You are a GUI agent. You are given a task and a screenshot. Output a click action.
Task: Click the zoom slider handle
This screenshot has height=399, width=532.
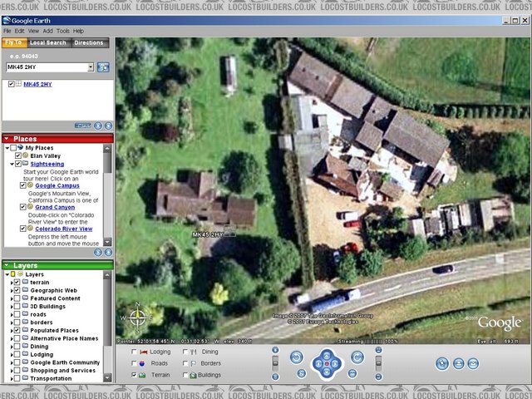tap(276, 361)
